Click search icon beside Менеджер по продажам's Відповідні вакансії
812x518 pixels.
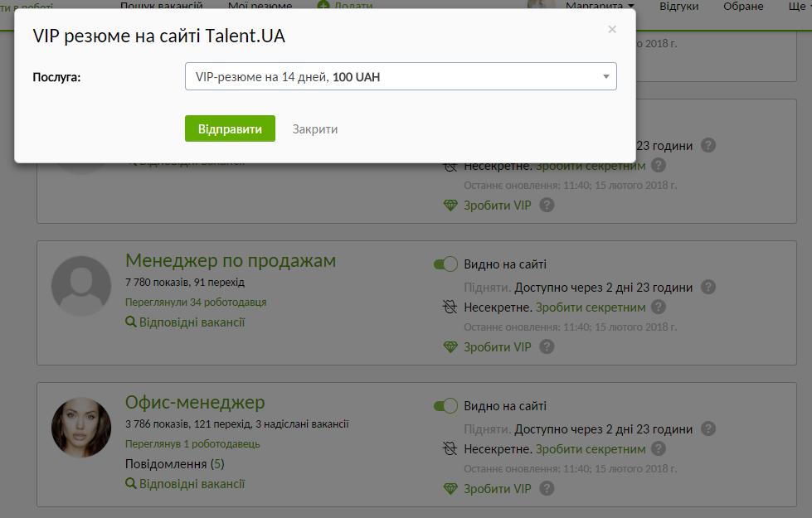(130, 322)
